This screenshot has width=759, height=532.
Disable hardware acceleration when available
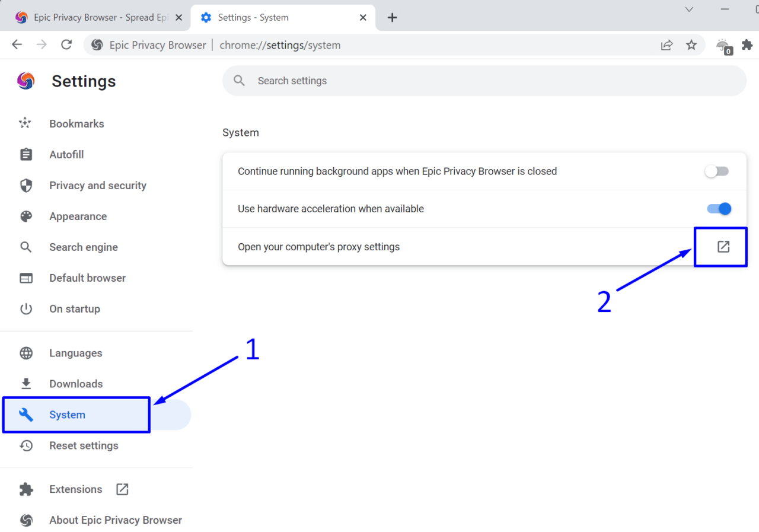tap(718, 209)
